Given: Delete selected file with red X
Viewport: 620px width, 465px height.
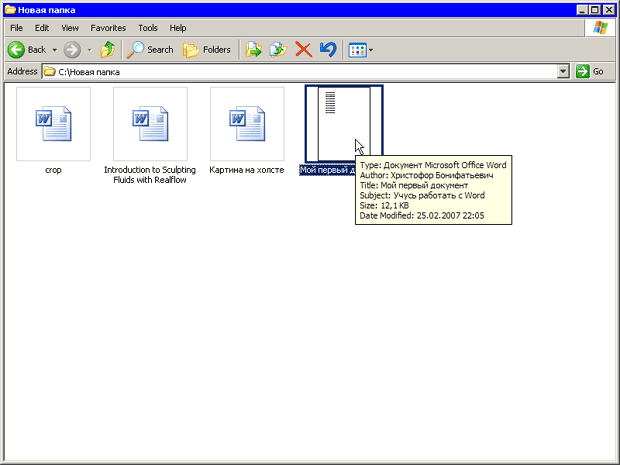Looking at the screenshot, I should tap(303, 50).
